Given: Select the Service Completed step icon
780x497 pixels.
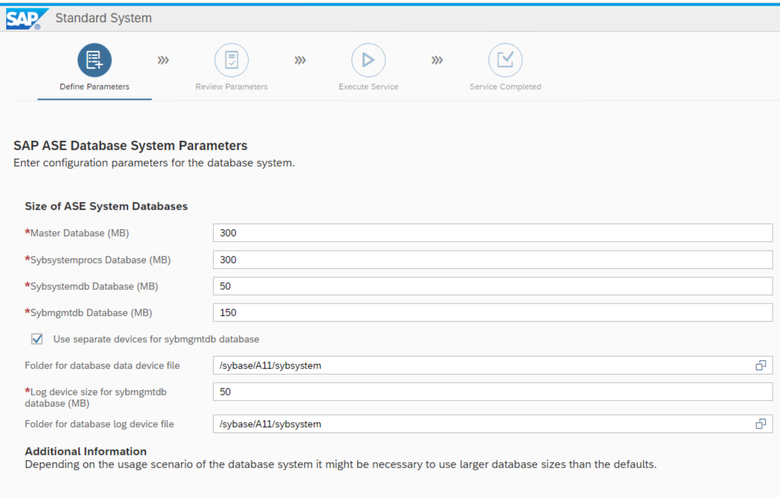Looking at the screenshot, I should 505,60.
